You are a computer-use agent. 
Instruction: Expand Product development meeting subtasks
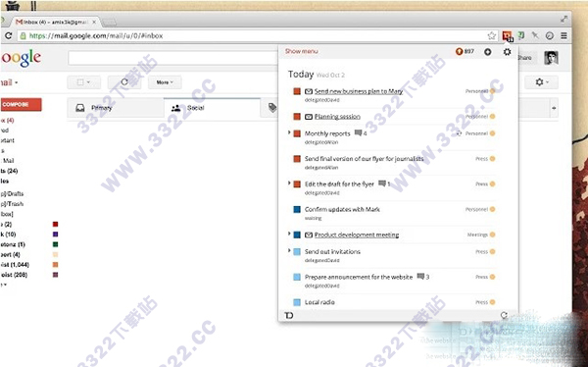(289, 234)
